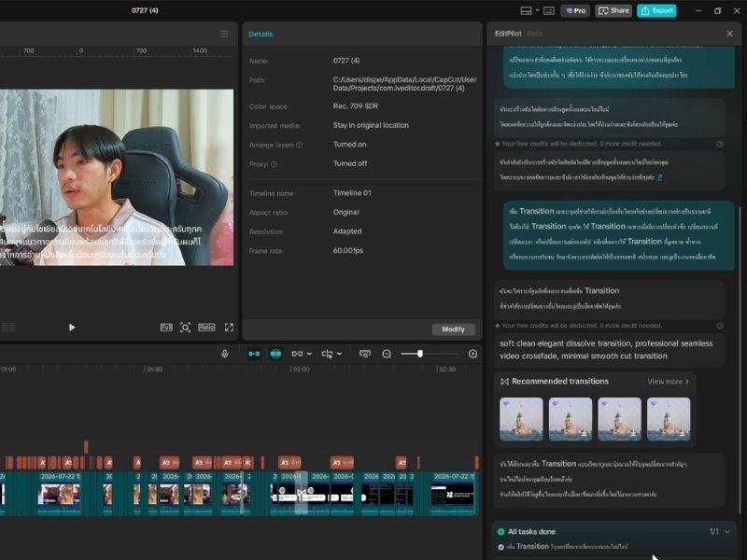Image resolution: width=747 pixels, height=560 pixels.
Task: Click the Modify button in Details
Action: click(453, 329)
